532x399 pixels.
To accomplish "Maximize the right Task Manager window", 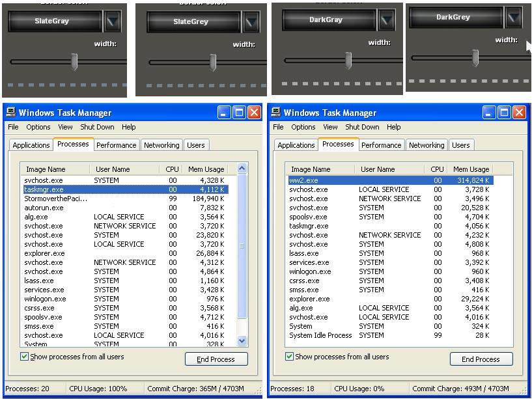I will pyautogui.click(x=504, y=113).
